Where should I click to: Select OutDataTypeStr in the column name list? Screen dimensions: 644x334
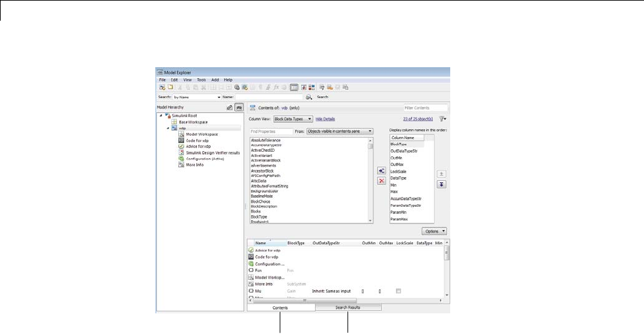click(404, 151)
